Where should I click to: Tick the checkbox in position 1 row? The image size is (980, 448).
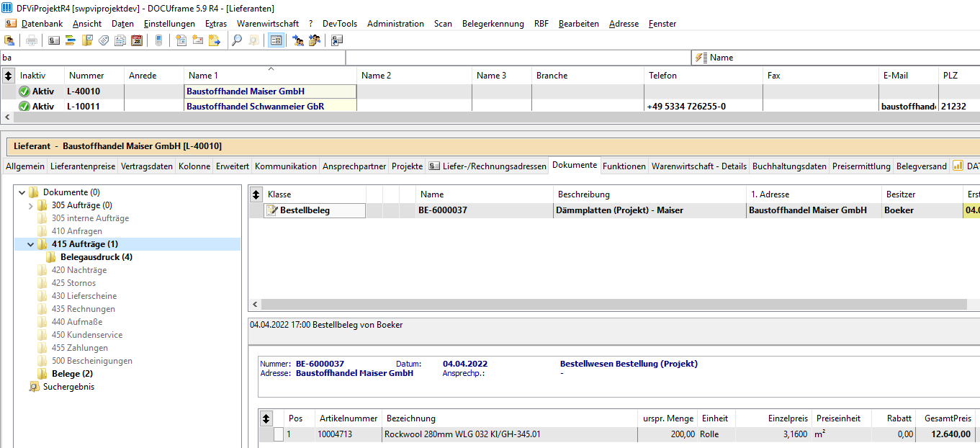(279, 434)
